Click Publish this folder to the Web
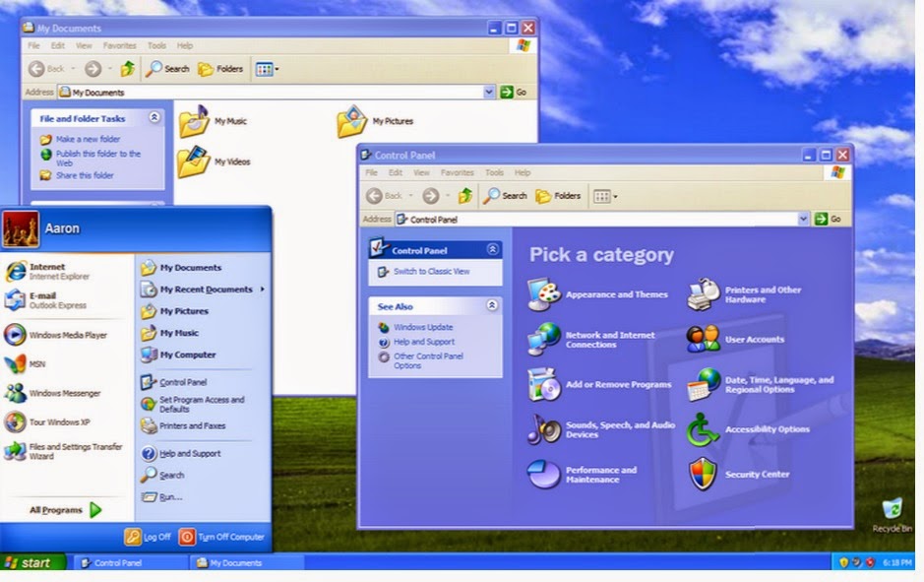 coord(97,158)
